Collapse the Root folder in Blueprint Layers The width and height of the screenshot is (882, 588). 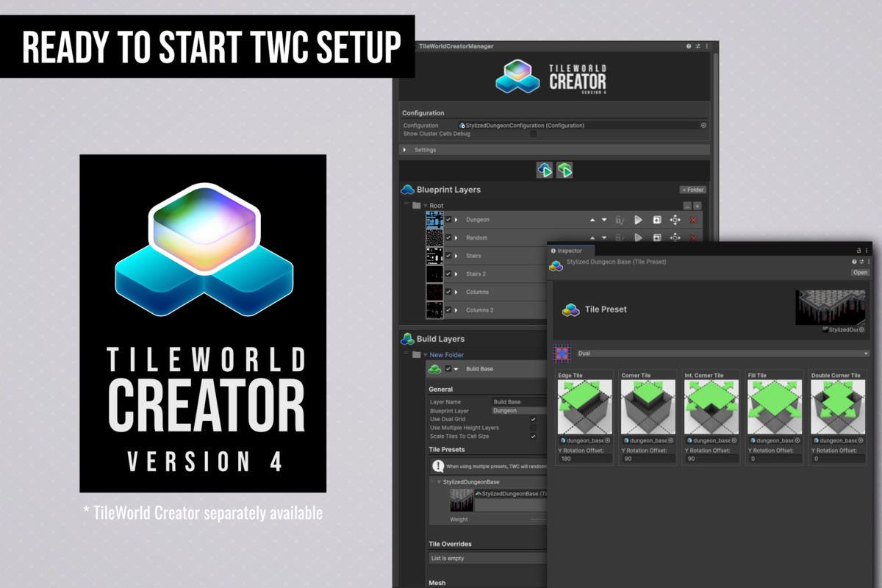(x=425, y=206)
